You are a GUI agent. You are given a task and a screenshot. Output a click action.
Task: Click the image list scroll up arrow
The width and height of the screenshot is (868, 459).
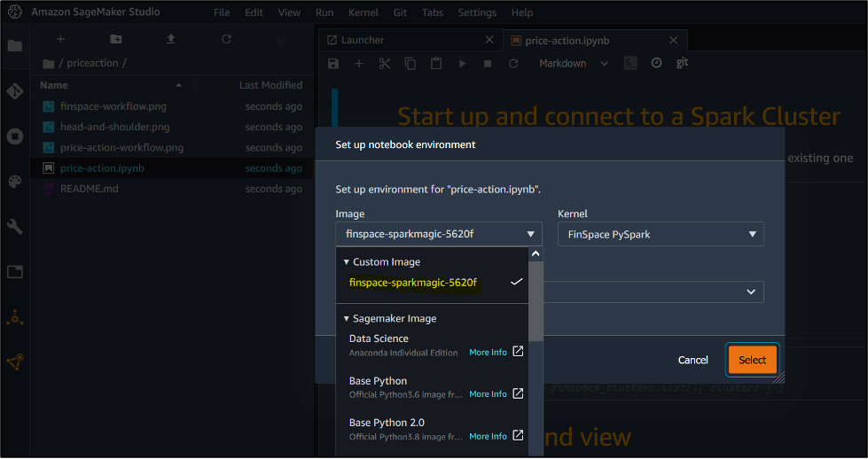tap(536, 253)
